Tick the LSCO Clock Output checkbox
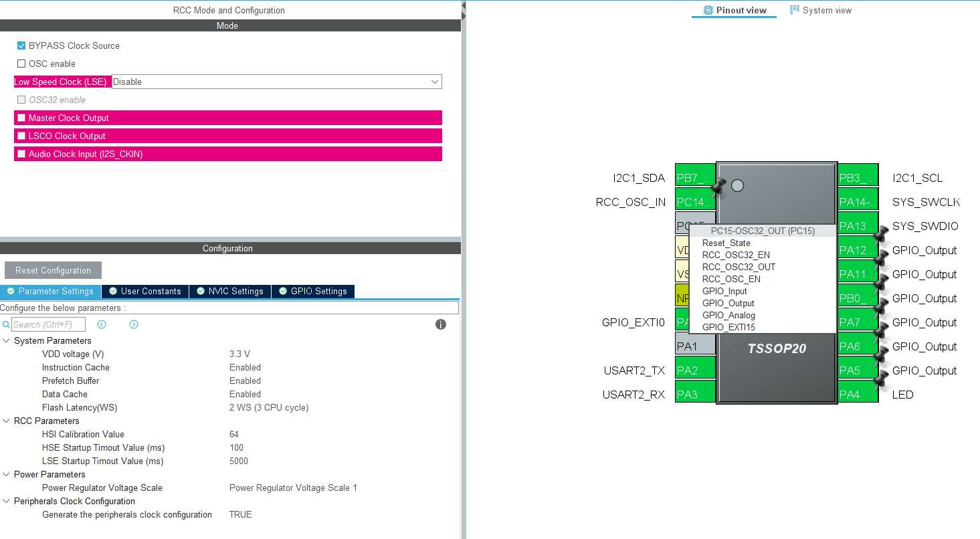The width and height of the screenshot is (980, 539). tap(21, 136)
